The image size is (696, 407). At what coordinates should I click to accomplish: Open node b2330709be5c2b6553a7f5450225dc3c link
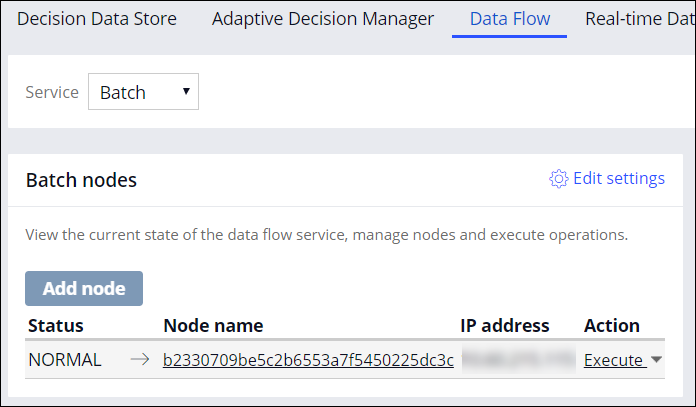(308, 360)
